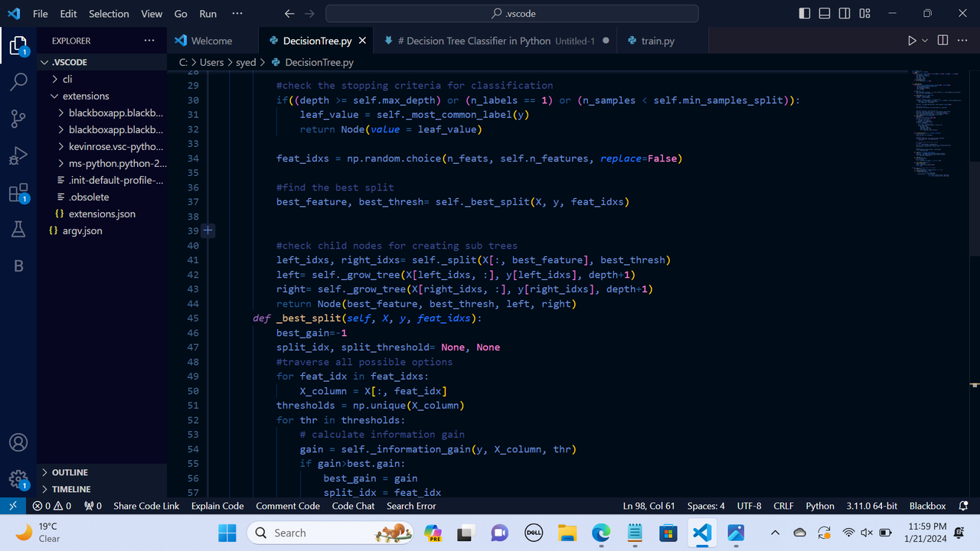
Task: Click Code Chat in status bar
Action: (354, 506)
